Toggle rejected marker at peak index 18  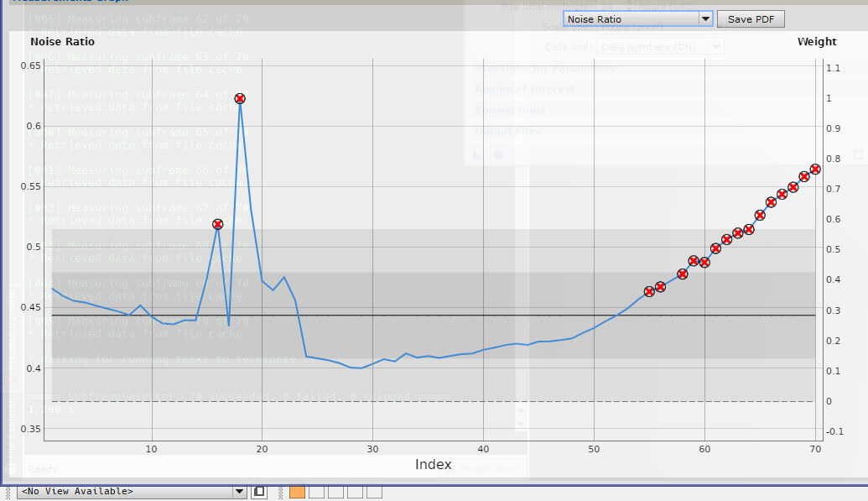pyautogui.click(x=240, y=99)
